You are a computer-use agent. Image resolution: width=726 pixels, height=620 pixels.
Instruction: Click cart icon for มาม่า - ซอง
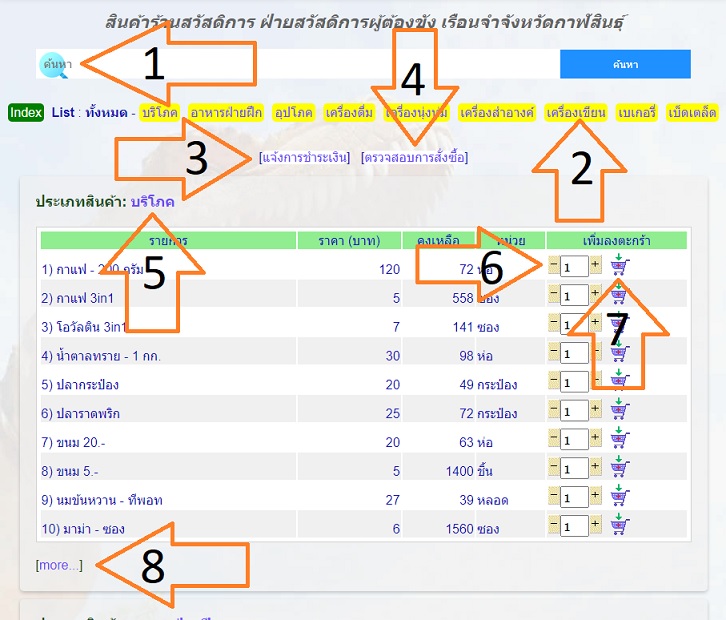pos(619,527)
